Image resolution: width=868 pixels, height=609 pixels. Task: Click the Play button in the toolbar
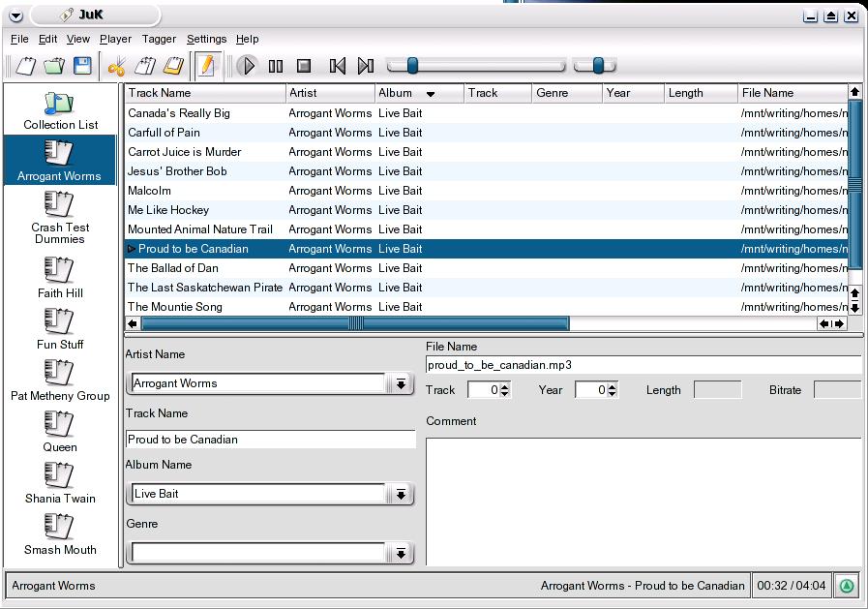248,66
